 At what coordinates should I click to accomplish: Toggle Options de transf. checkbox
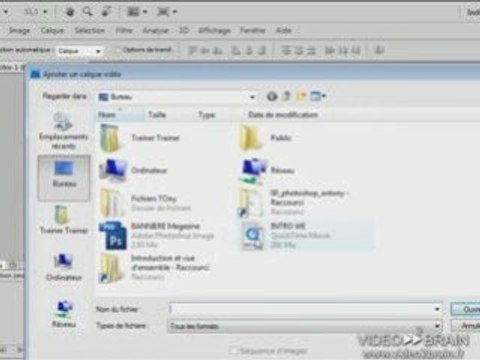click(x=118, y=50)
